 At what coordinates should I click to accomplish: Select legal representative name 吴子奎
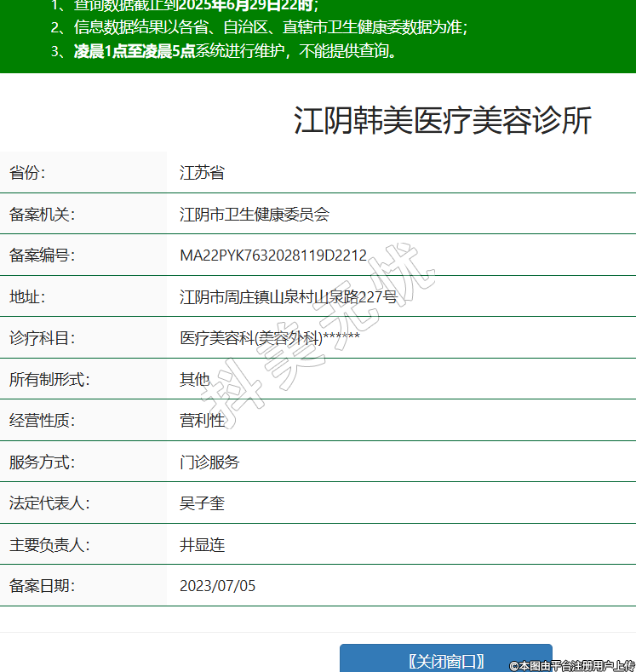tap(202, 503)
